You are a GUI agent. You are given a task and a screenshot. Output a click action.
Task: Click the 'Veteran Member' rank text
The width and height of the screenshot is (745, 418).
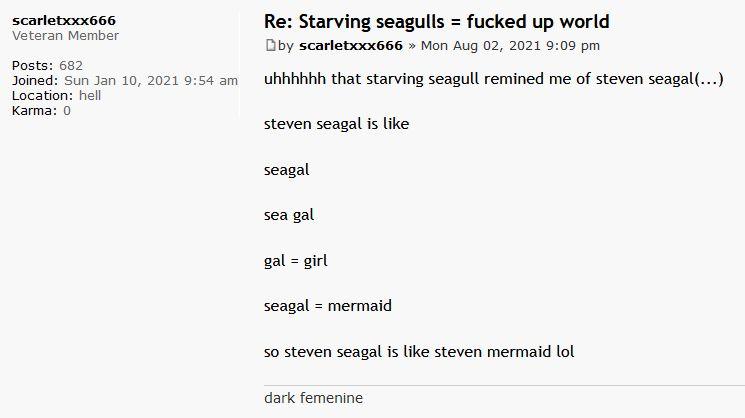(65, 36)
